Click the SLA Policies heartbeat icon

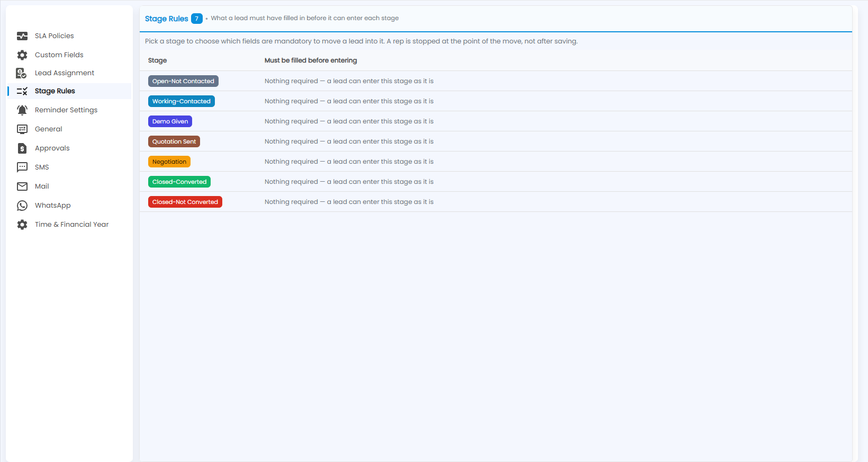pos(22,36)
